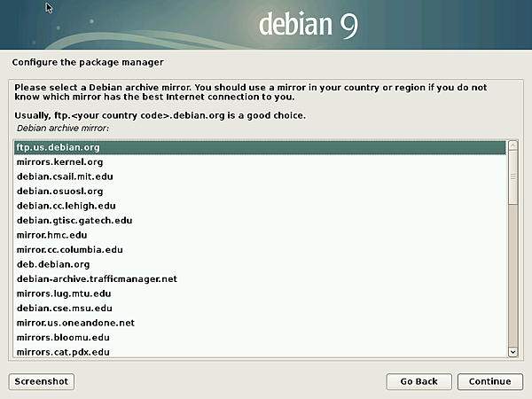Select mirror.us.oneandone.net entry
Viewport: 532px width, 399px height.
[260, 323]
